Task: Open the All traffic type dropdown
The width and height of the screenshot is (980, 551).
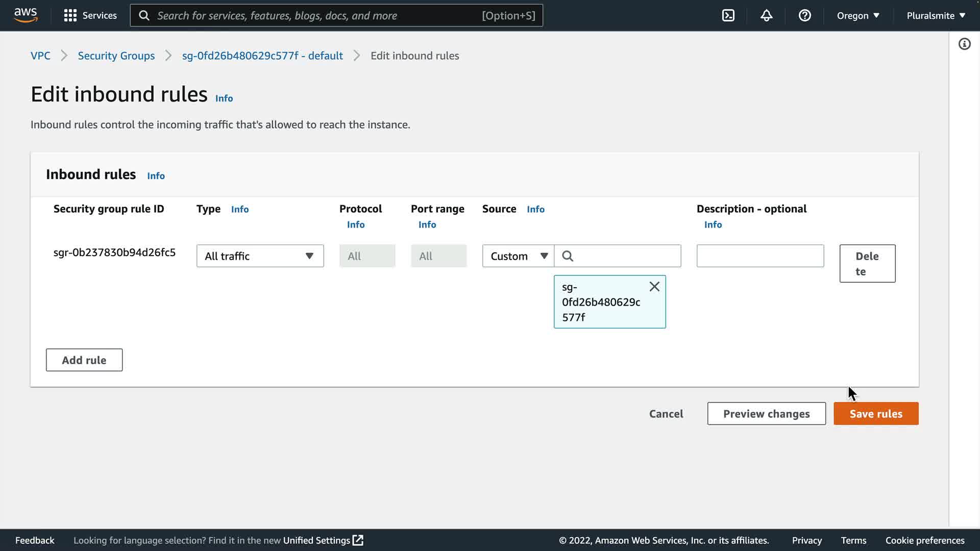Action: (260, 256)
